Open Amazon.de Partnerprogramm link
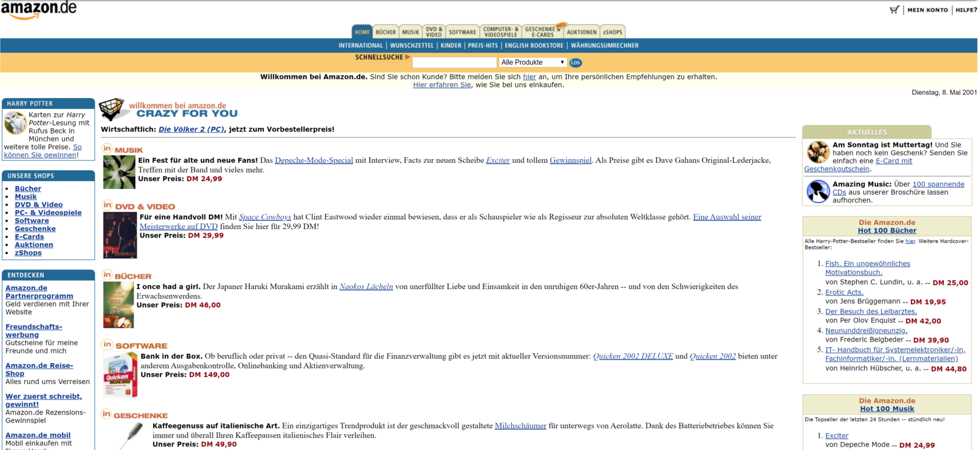The image size is (980, 450). pos(39,292)
